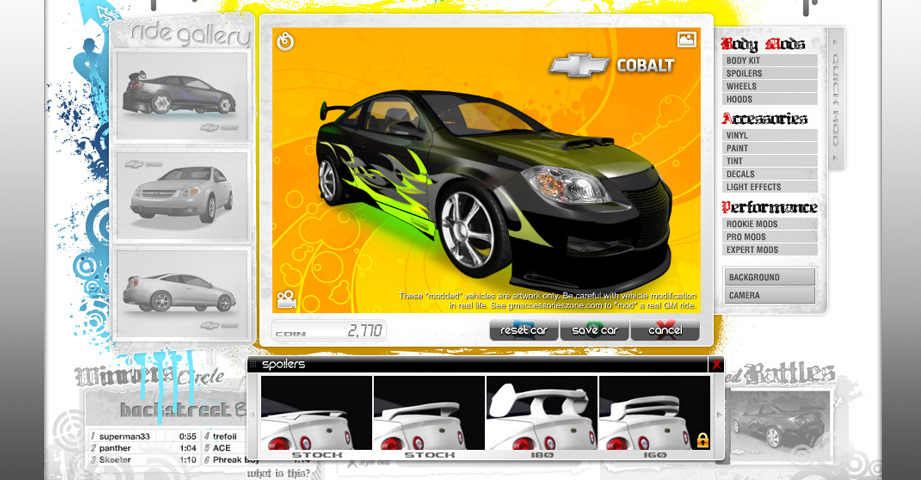921x480 pixels.
Task: Select the Decals menu
Action: click(x=769, y=174)
